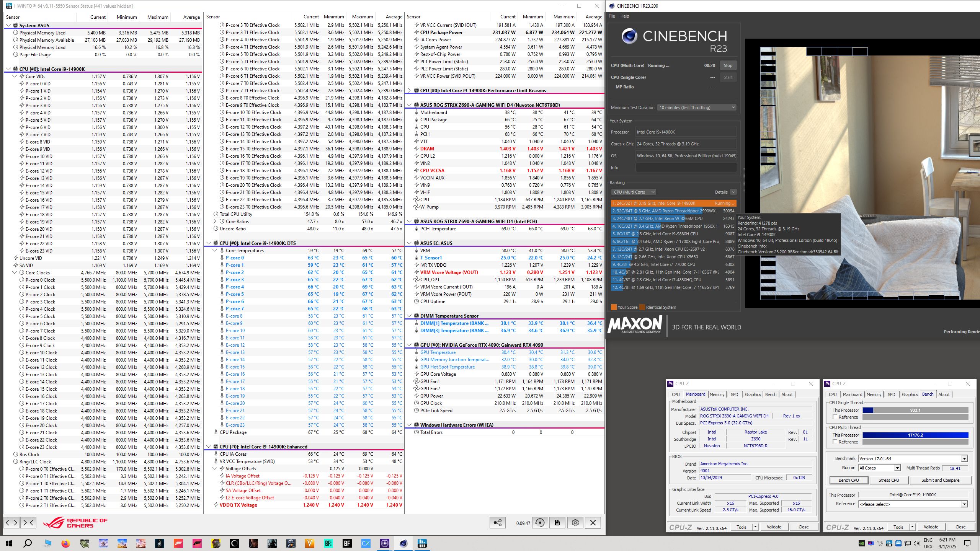Click Cinebench Info text field
This screenshot has width=980, height=551.
tap(686, 168)
